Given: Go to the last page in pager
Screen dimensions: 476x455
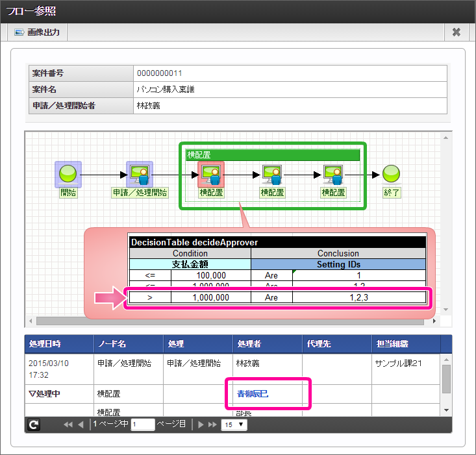Looking at the screenshot, I should coord(212,424).
